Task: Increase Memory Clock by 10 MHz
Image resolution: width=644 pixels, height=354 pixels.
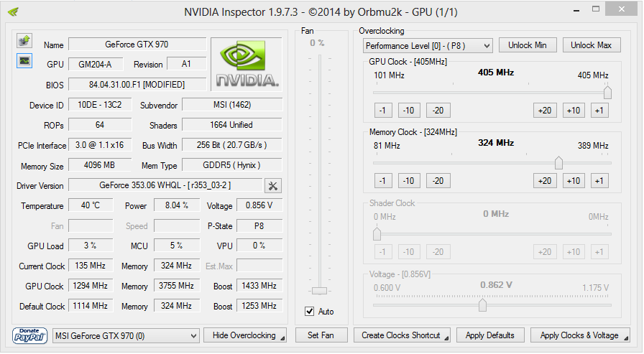Action: click(x=574, y=181)
